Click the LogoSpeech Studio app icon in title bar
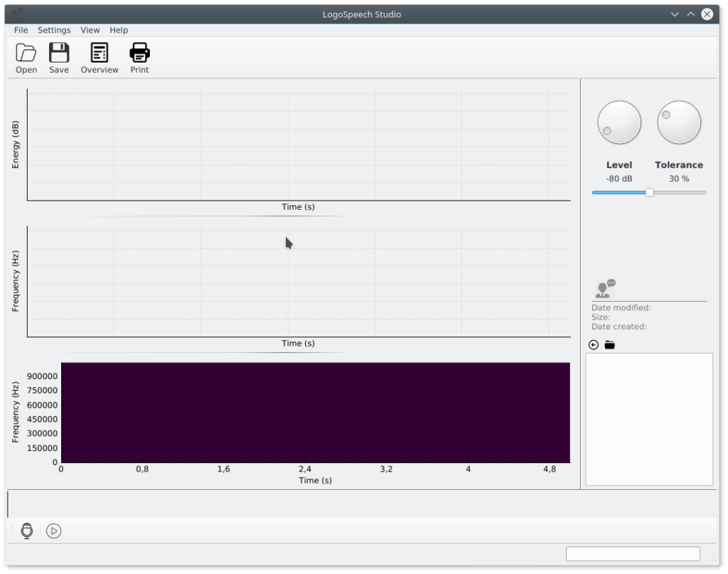 pyautogui.click(x=18, y=14)
